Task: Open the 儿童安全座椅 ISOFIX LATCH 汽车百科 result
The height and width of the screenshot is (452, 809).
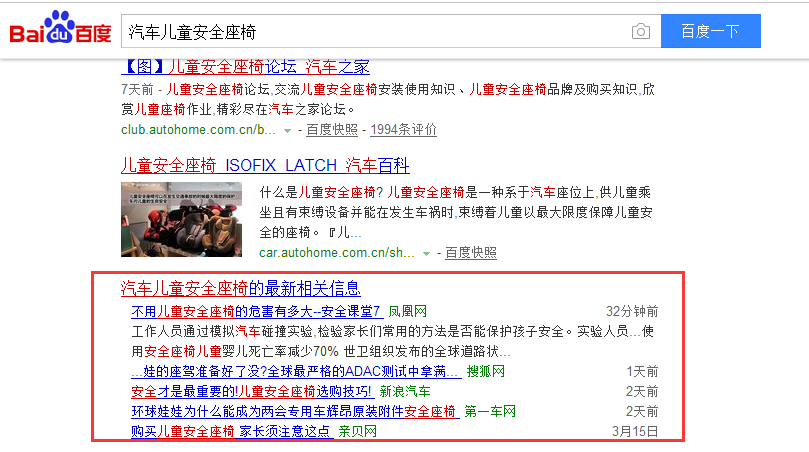Action: click(x=265, y=165)
